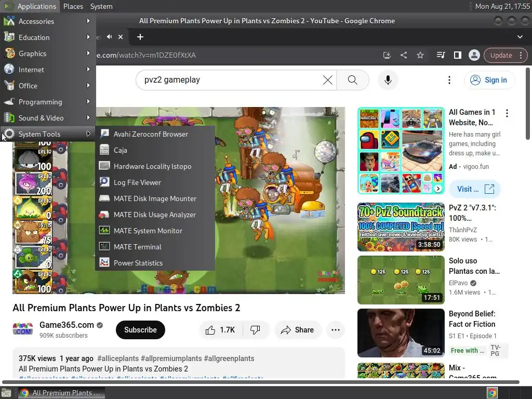Launch MATE System Monitor
This screenshot has height=399, width=532.
[x=155, y=231]
